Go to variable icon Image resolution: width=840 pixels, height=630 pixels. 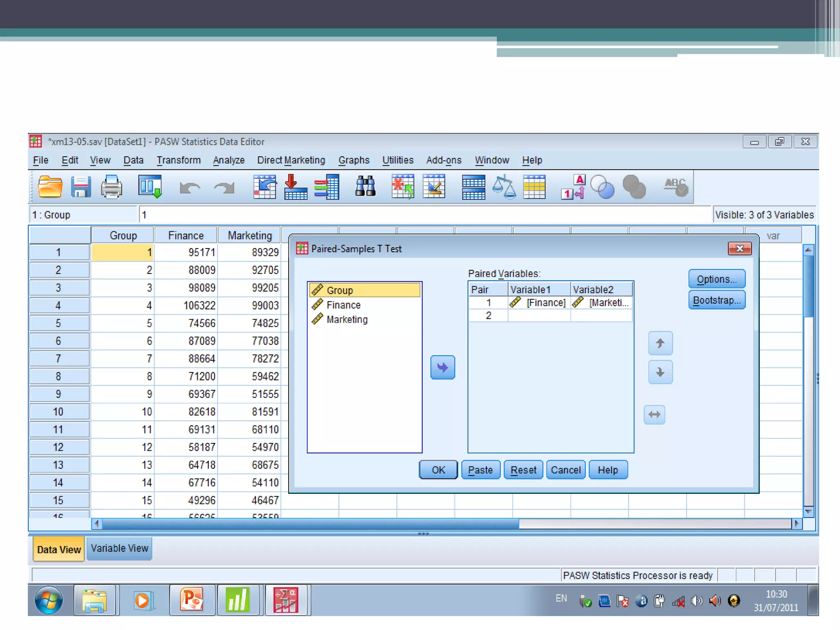[296, 187]
